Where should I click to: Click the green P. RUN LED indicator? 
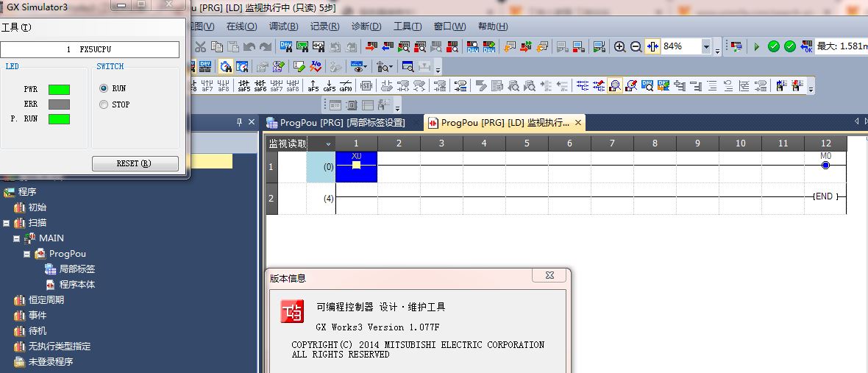(x=59, y=119)
